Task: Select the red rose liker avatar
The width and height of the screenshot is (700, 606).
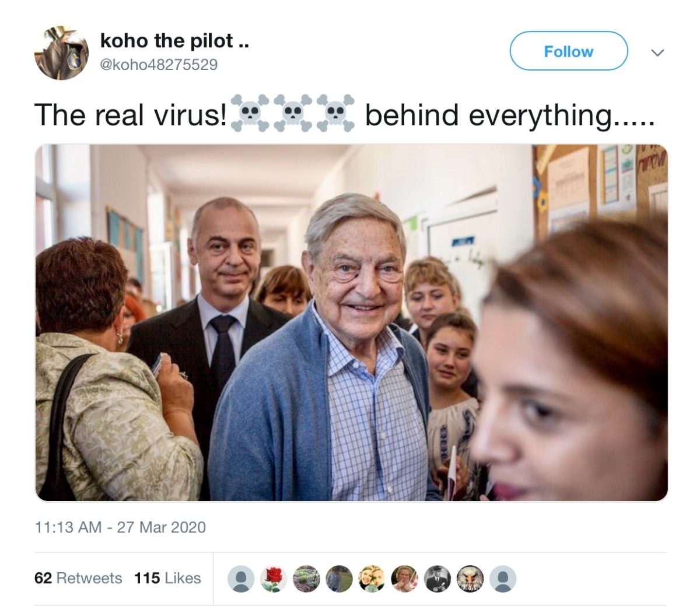Action: [x=273, y=579]
